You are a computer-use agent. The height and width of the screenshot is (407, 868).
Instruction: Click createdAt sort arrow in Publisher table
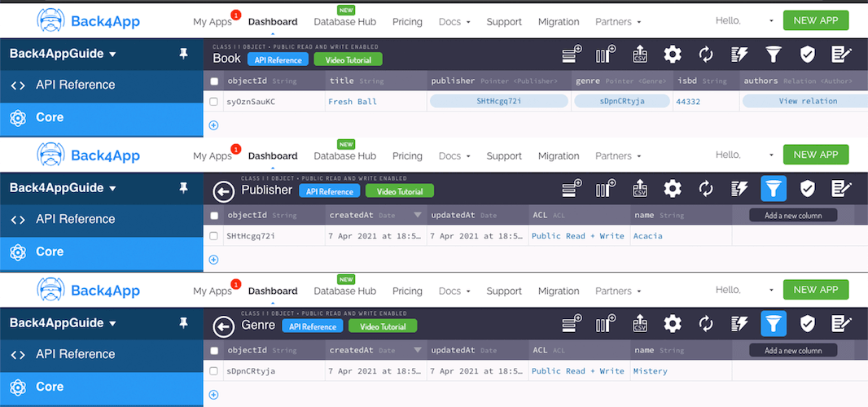417,216
